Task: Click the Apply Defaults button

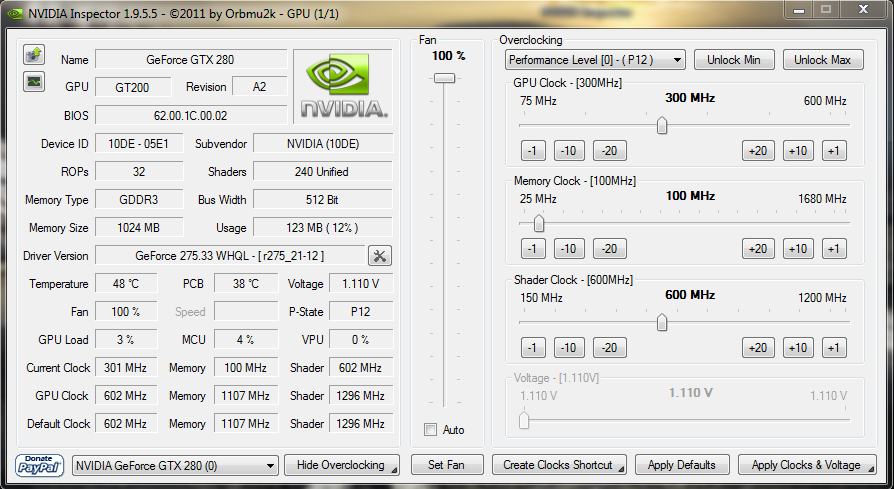Action: (x=682, y=465)
